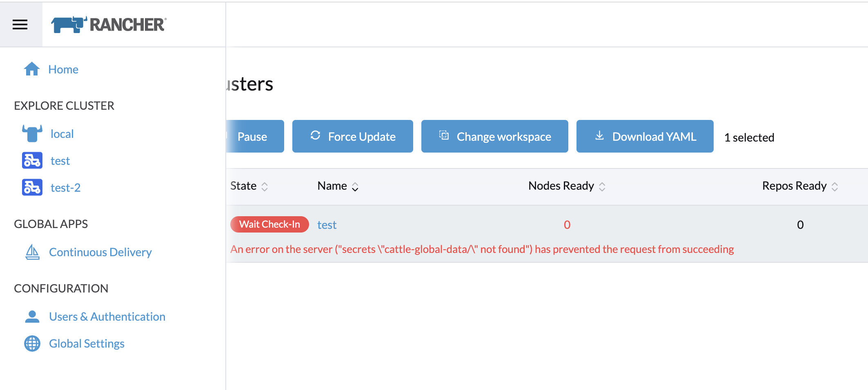Screen dimensions: 868x390
Task: Click the Download YAML button
Action: [x=645, y=136]
